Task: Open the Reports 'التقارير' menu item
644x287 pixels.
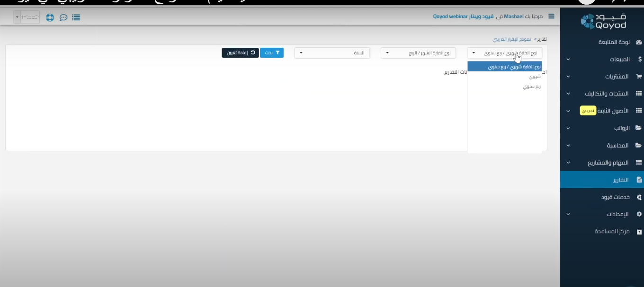Action: point(620,180)
